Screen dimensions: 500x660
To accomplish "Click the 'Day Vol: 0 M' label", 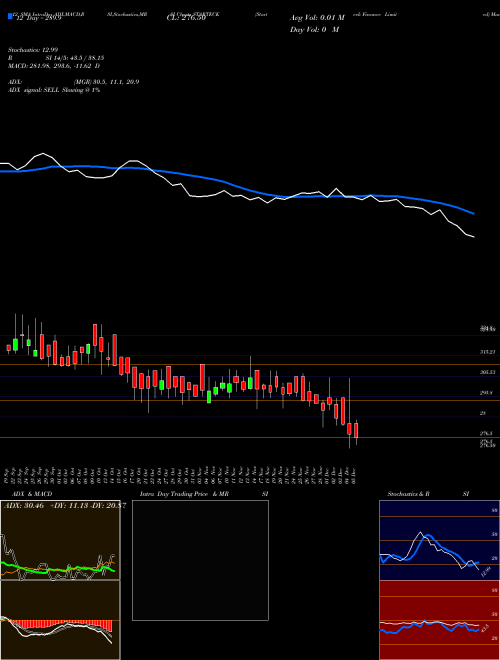I will (314, 30).
